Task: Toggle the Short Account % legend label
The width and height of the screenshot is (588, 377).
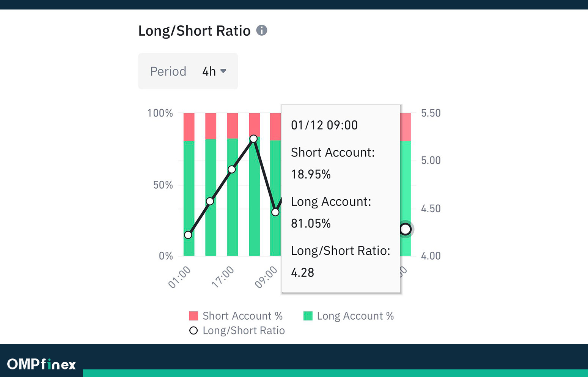Action: click(242, 316)
